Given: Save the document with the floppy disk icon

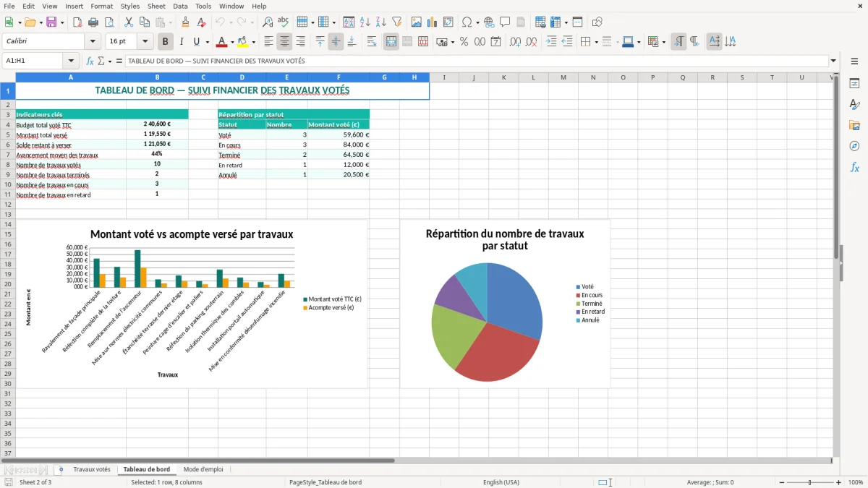Looking at the screenshot, I should click(51, 22).
